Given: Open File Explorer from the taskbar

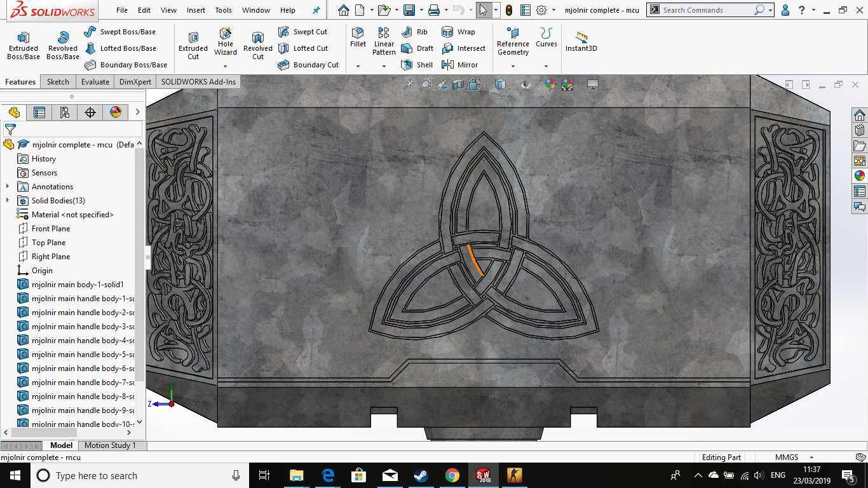Looking at the screenshot, I should click(296, 475).
